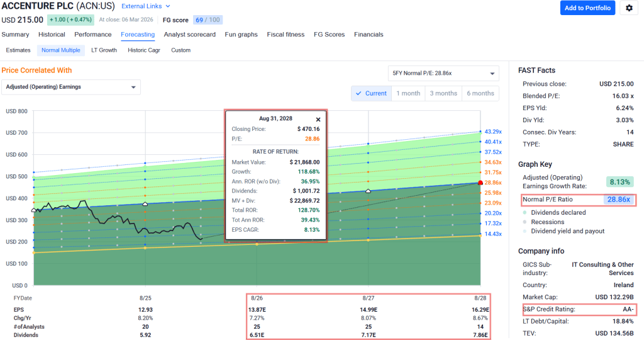Open the 5FY Normal P/E dropdown

tap(443, 74)
